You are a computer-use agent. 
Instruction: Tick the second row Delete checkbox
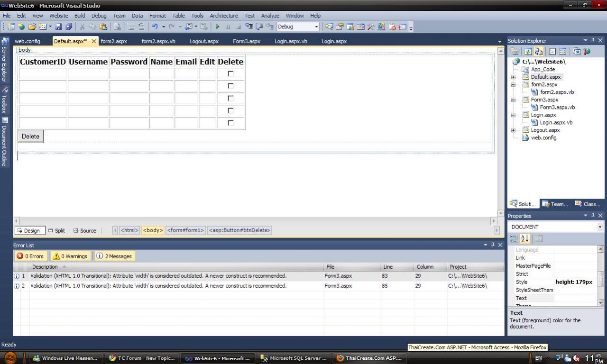[x=230, y=86]
